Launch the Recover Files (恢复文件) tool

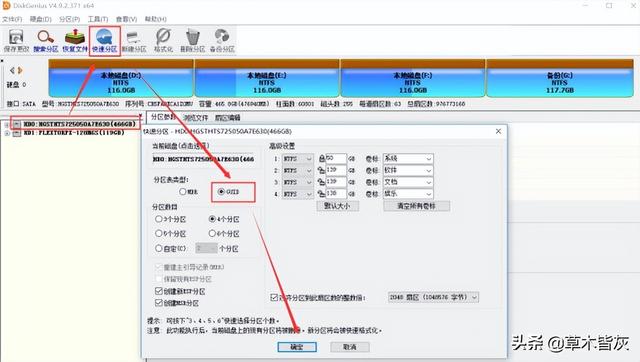tap(75, 40)
